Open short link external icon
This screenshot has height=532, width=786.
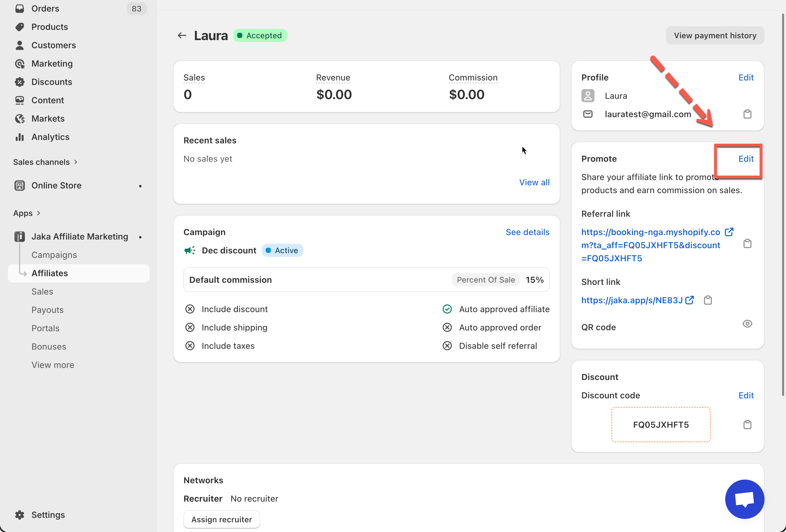(x=689, y=300)
